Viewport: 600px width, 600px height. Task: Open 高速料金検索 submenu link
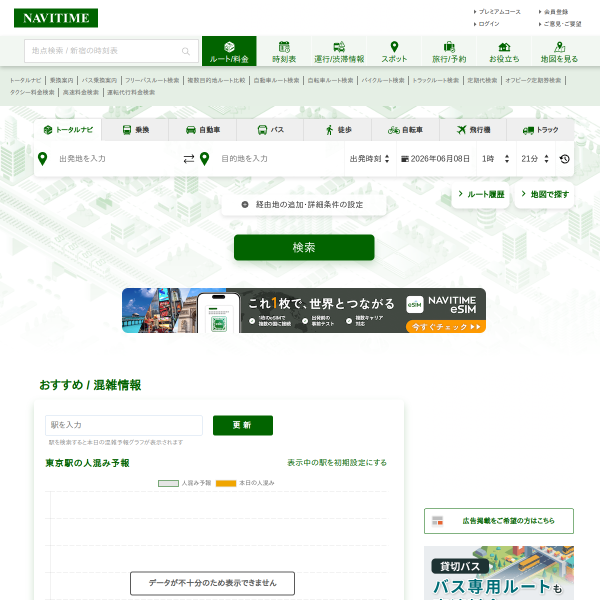click(x=81, y=92)
